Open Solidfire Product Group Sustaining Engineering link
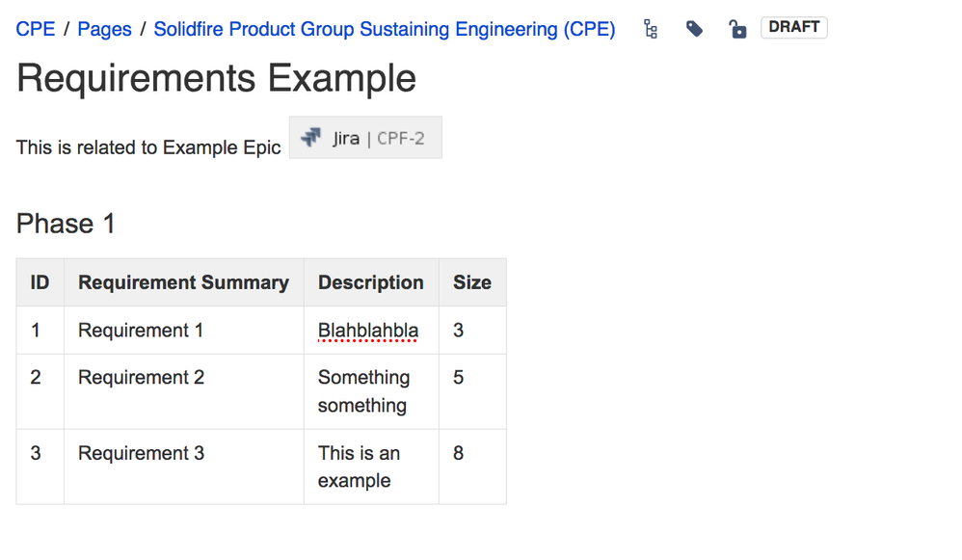This screenshot has height=560, width=962. point(384,29)
